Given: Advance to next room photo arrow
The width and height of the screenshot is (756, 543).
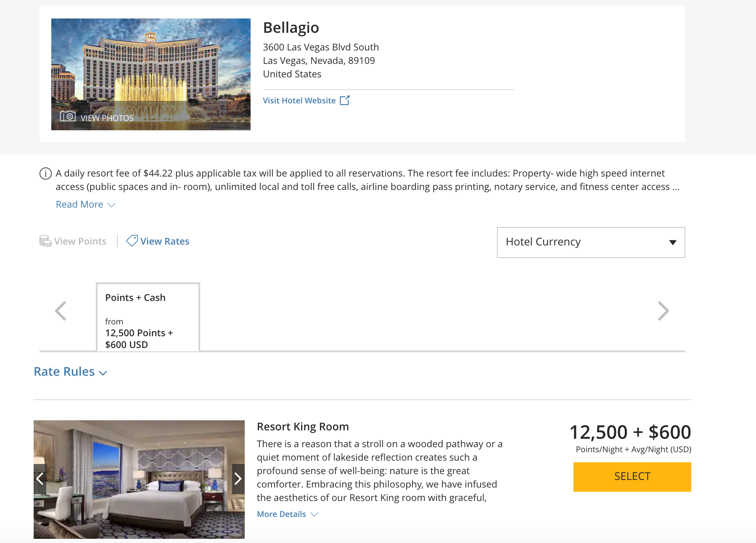Looking at the screenshot, I should tap(238, 478).
